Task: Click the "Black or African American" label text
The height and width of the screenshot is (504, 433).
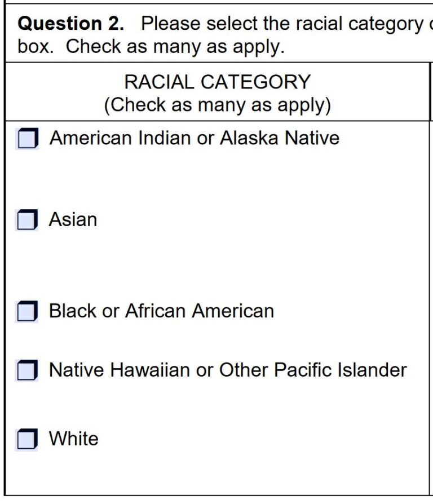Action: 161,311
